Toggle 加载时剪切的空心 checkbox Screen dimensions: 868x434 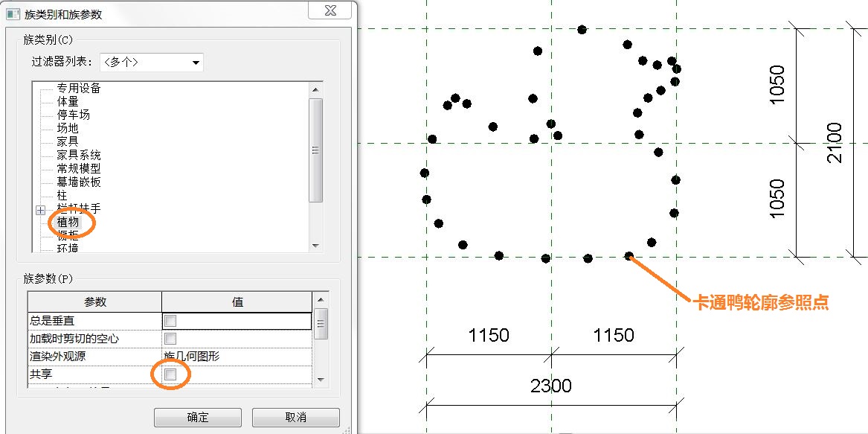(x=170, y=338)
